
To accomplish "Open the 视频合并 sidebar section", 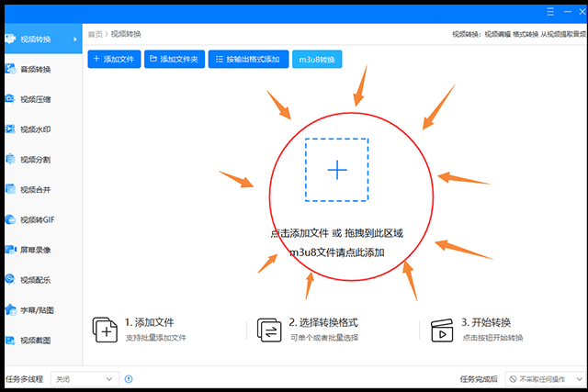I will point(43,190).
